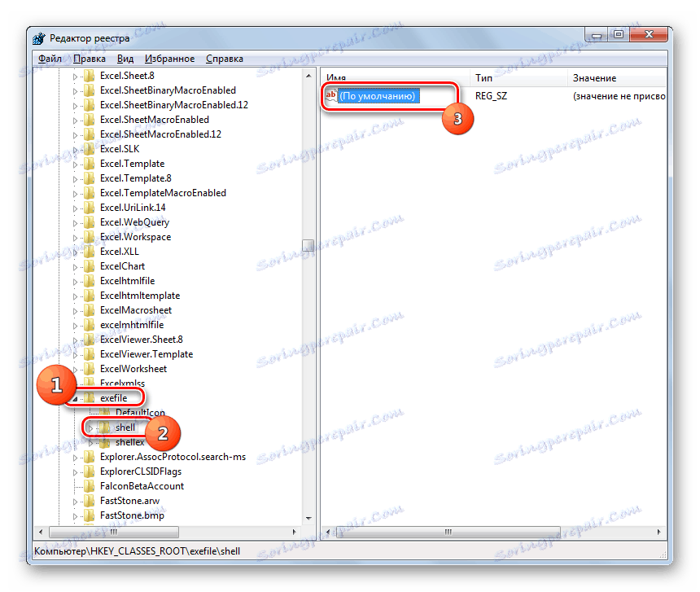Select the ExcelViewer.Sheet.8 key

142,340
